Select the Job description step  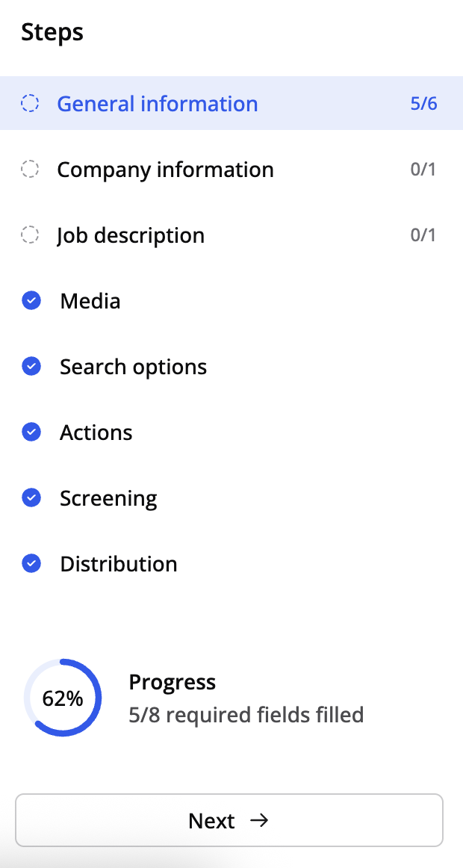tap(131, 235)
